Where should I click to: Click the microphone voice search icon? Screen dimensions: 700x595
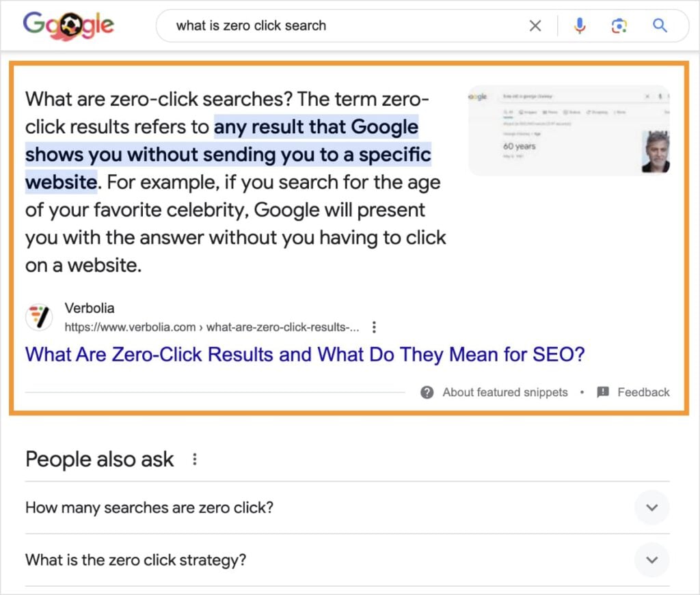580,25
